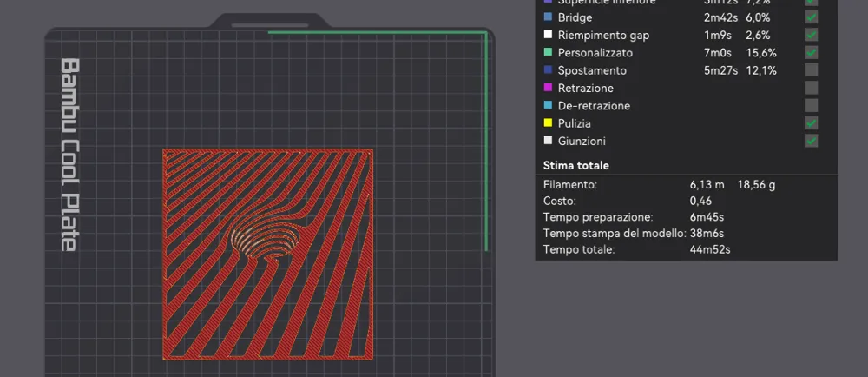Screen dimensions: 868x377
Task: Click the cyan De-retrazione color swatch
Action: click(x=548, y=105)
